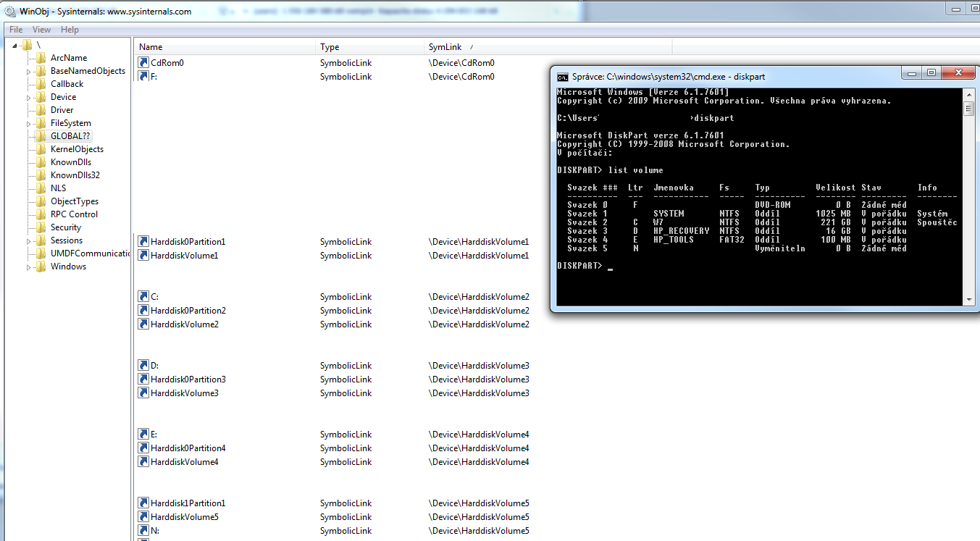This screenshot has height=541, width=980.
Task: Select the root backslash tree label
Action: click(x=38, y=45)
